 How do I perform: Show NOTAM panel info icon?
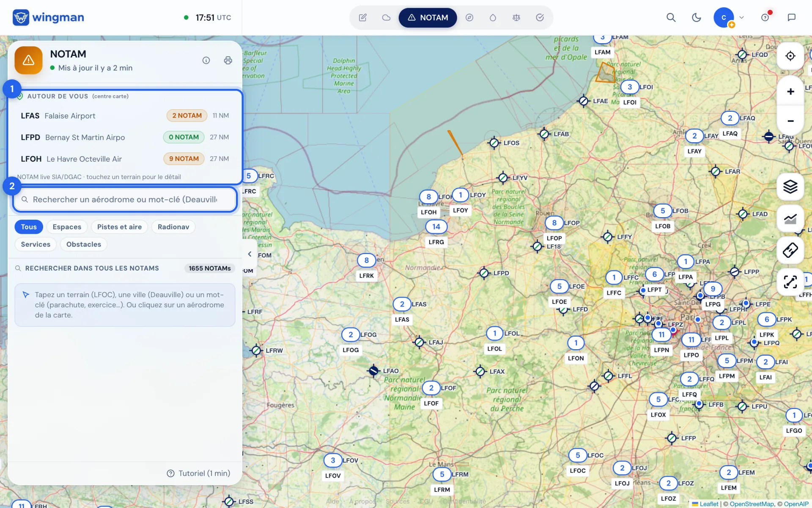[x=206, y=61]
